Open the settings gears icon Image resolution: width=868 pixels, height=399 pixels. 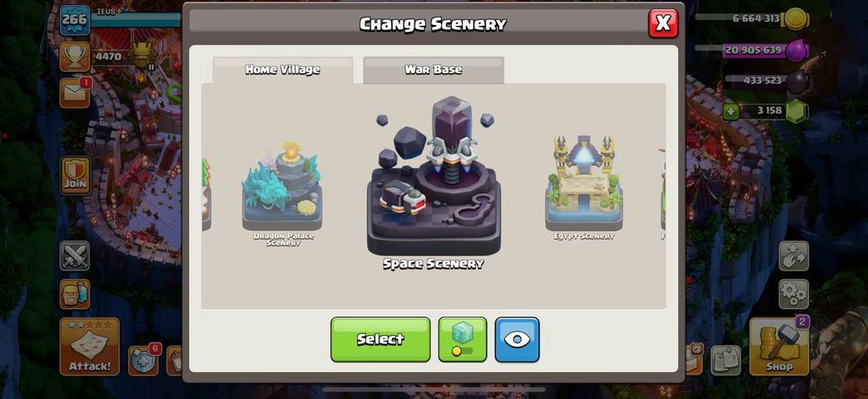pos(793,294)
